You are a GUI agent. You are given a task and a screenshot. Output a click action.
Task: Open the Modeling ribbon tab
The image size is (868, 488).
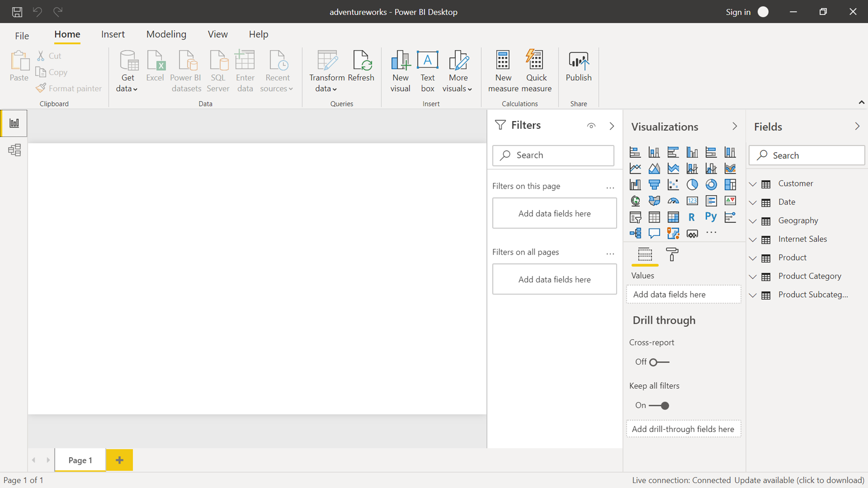[x=166, y=34]
